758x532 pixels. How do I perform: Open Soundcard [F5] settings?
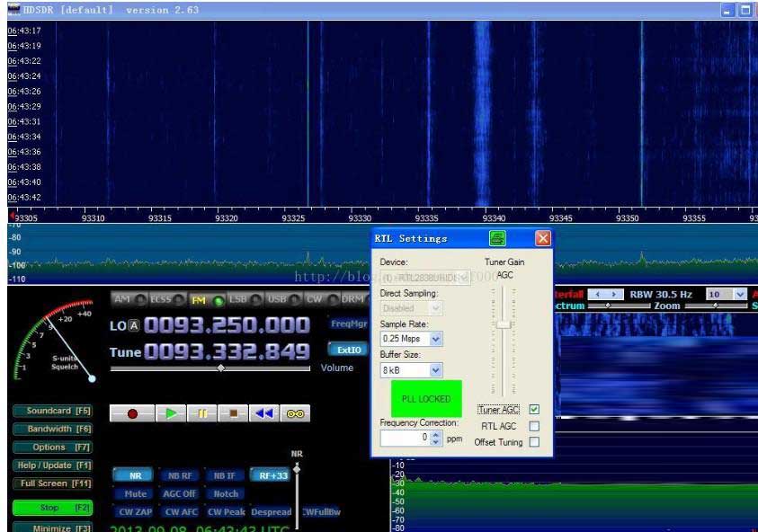[x=54, y=411]
